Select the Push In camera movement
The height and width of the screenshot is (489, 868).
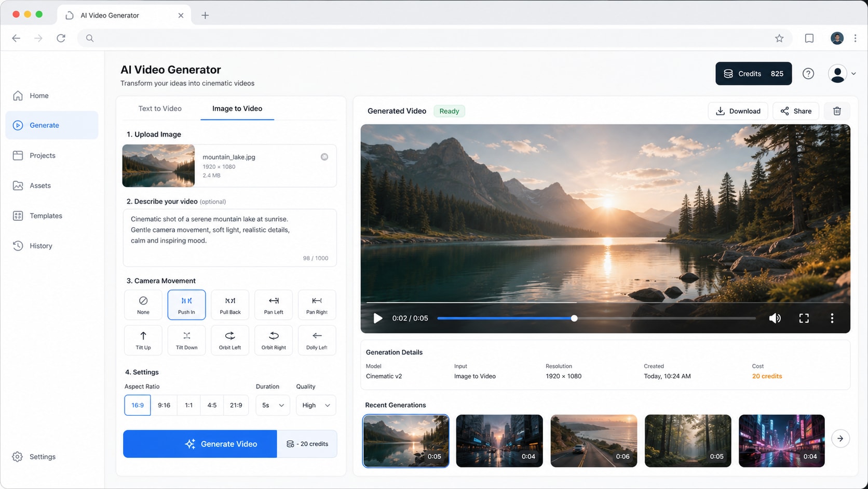(186, 305)
